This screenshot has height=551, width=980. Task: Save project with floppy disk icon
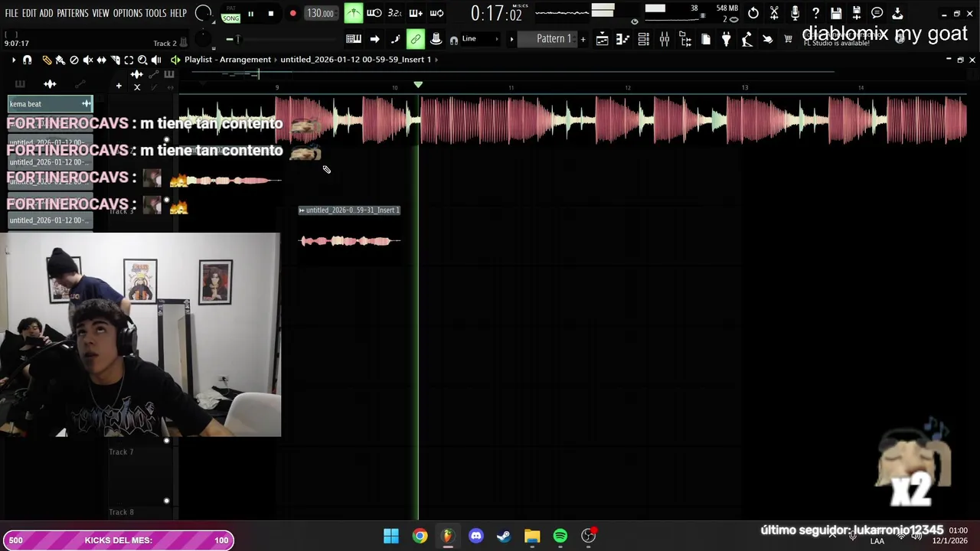[836, 13]
